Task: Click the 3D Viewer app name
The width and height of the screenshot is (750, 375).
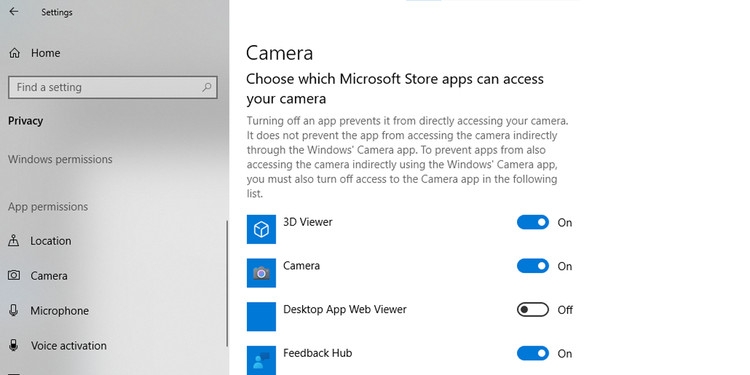Action: pyautogui.click(x=308, y=222)
